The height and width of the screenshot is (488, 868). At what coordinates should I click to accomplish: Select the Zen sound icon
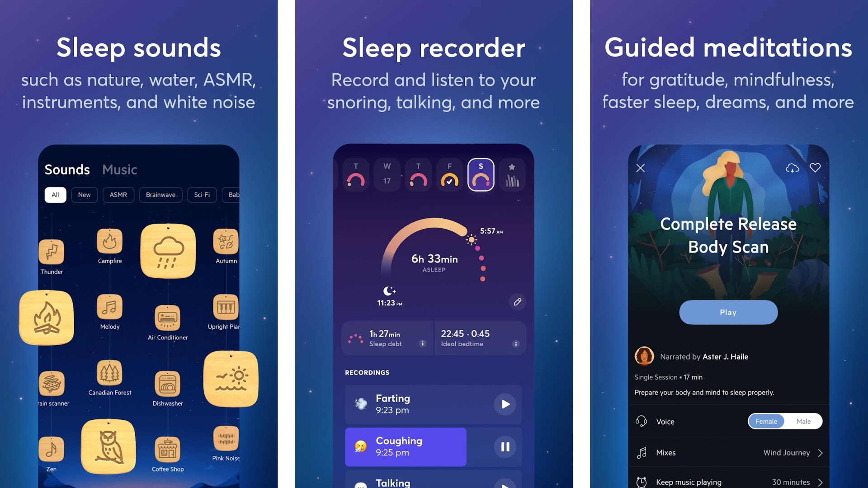point(51,451)
